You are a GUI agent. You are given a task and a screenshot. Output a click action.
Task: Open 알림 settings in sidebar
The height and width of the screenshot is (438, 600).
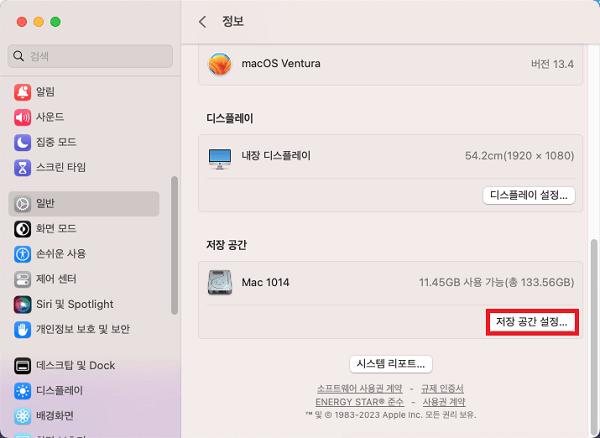coord(84,92)
